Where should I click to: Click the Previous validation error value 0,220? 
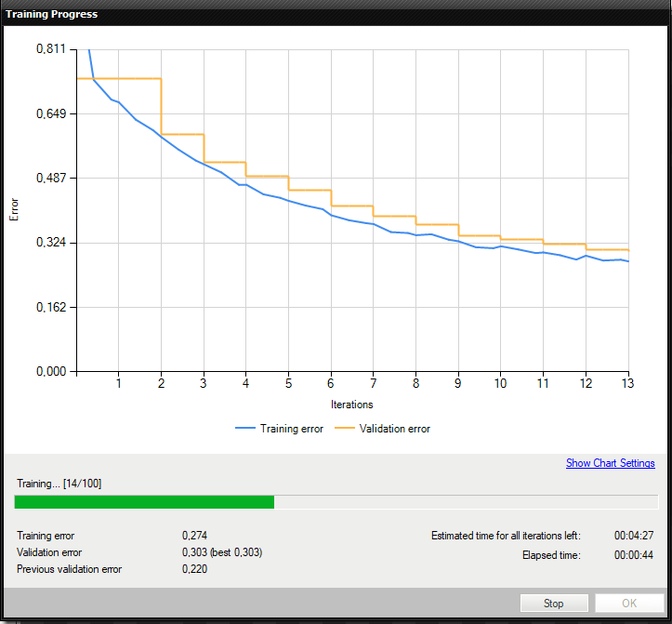(x=194, y=569)
